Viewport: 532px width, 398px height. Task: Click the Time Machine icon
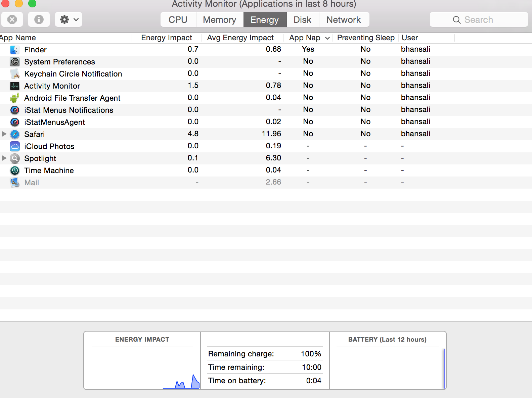pos(15,170)
